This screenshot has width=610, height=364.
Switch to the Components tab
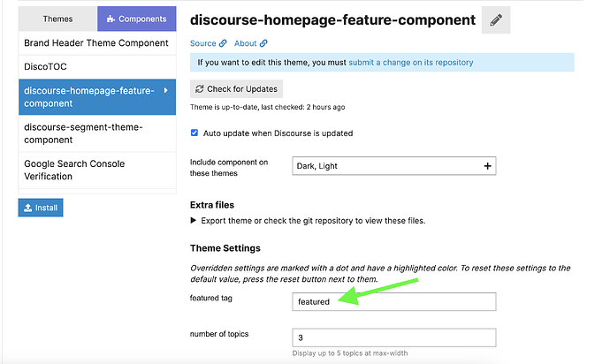pos(136,19)
